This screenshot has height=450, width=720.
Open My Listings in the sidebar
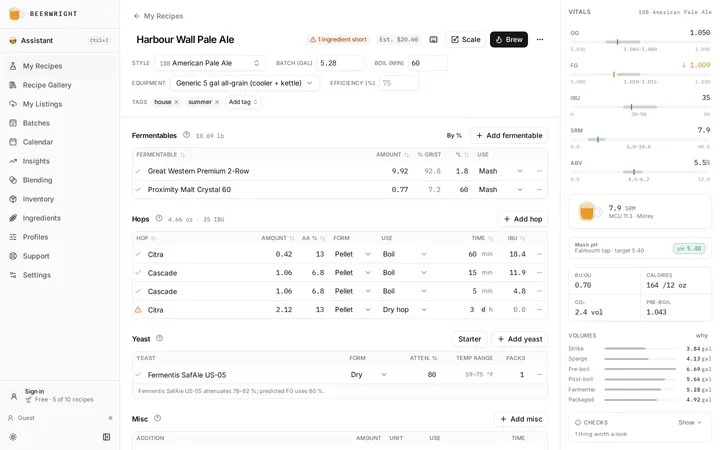[60, 104]
